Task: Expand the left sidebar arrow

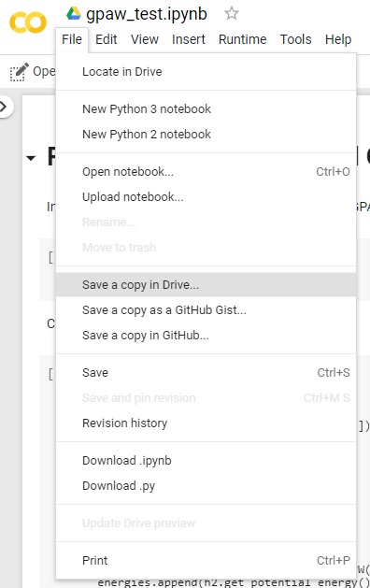Action: coord(5,107)
